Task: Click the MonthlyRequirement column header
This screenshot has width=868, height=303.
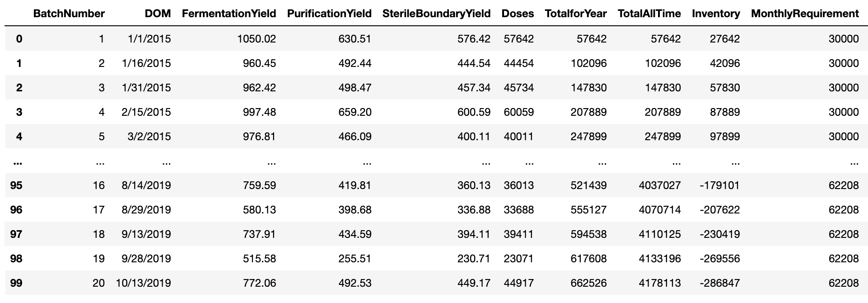Action: 805,14
